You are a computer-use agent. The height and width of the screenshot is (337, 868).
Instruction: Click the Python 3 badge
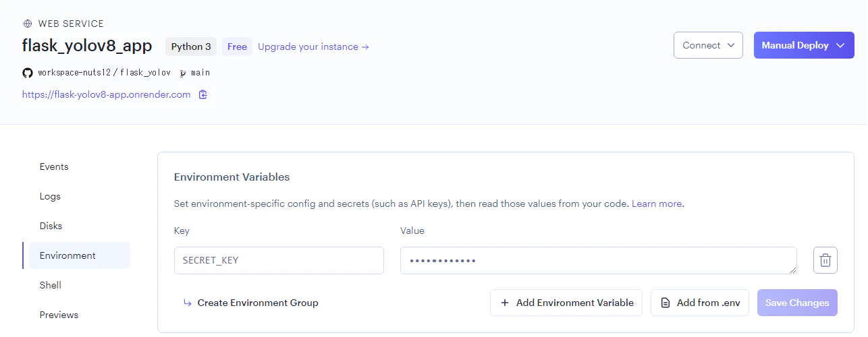pos(191,47)
